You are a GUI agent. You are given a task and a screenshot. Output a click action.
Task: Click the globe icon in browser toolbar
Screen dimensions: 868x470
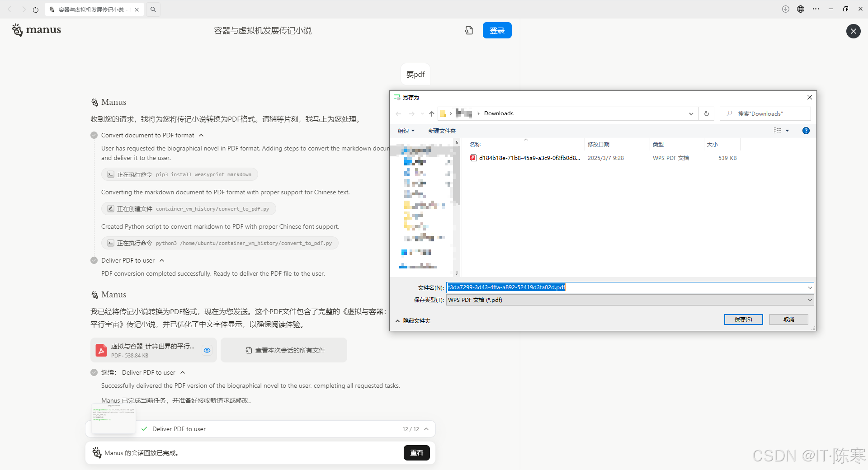[801, 9]
